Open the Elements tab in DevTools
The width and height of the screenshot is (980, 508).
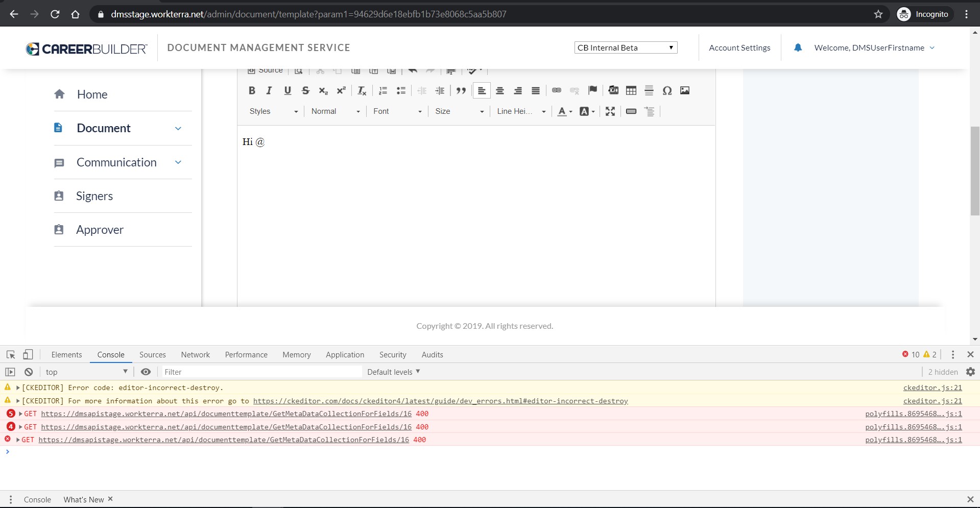[x=66, y=355]
